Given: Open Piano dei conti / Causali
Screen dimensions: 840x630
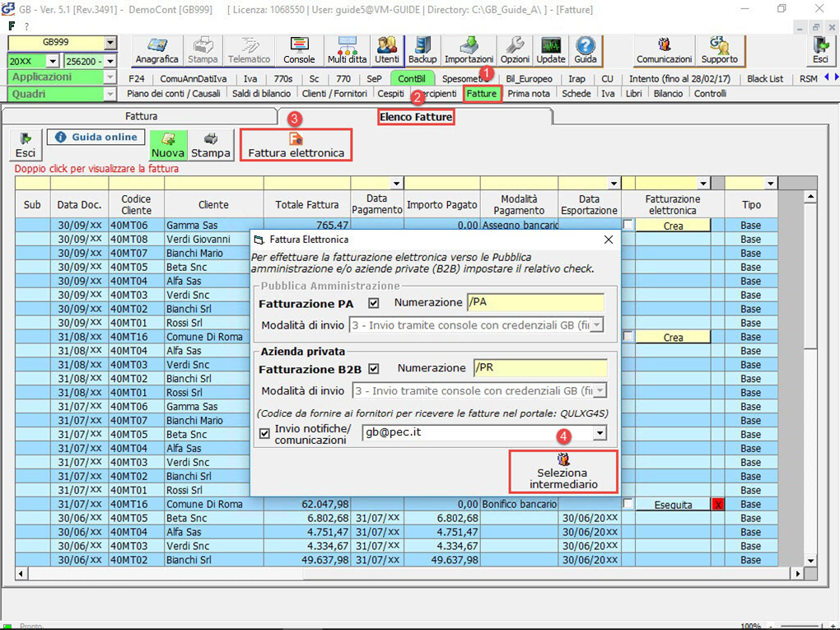Looking at the screenshot, I should [x=174, y=94].
